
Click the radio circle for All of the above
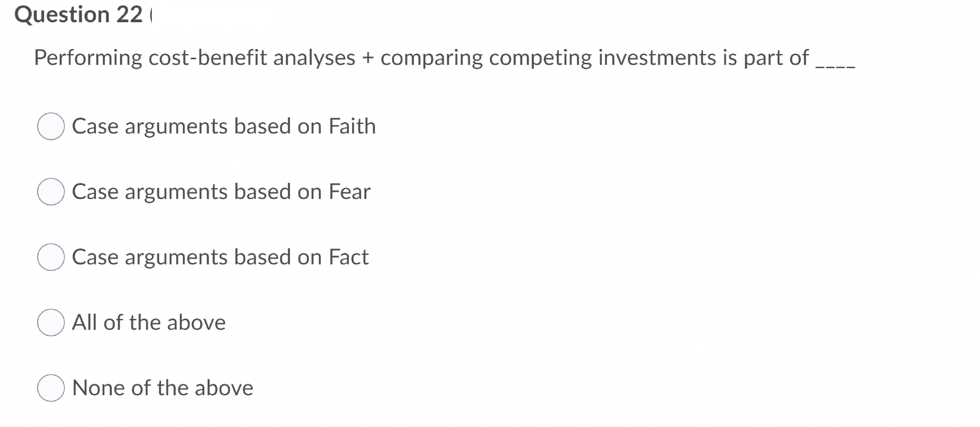(x=51, y=322)
